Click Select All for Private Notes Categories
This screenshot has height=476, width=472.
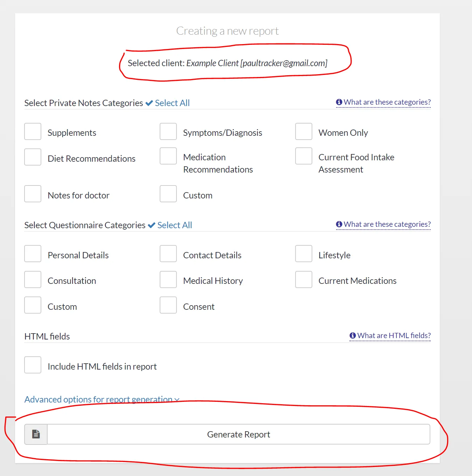point(172,103)
